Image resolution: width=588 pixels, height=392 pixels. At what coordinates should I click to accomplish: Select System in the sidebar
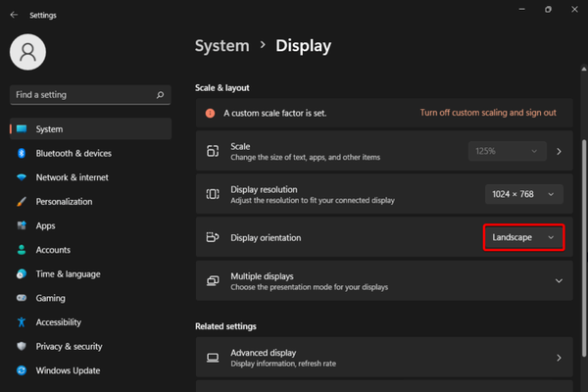[x=91, y=129]
